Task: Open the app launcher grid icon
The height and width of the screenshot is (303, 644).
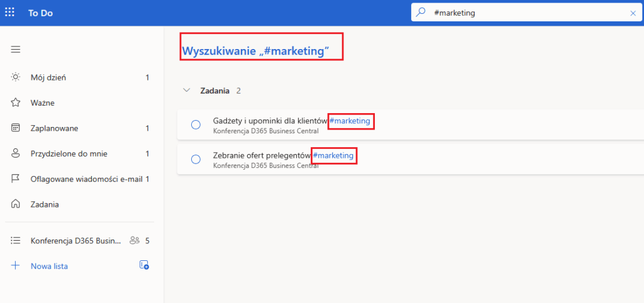Action: (x=9, y=13)
